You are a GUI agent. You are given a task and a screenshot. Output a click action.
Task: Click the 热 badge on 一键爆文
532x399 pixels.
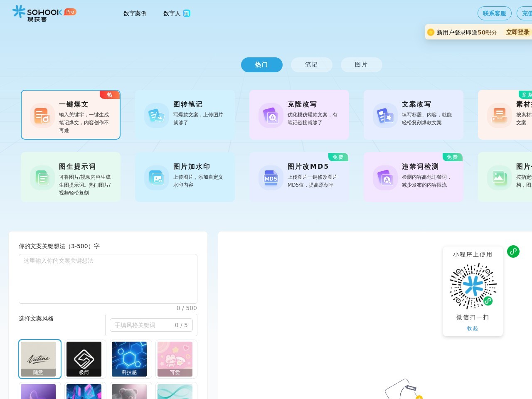click(110, 95)
